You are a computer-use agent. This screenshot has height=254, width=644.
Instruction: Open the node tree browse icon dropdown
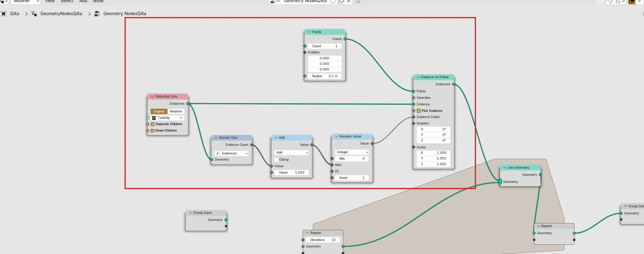(275, 1)
